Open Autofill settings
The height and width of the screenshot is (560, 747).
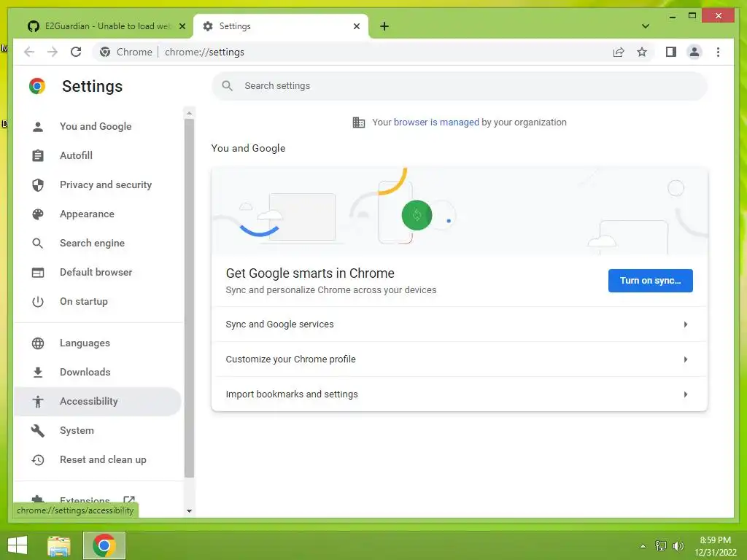click(98, 155)
